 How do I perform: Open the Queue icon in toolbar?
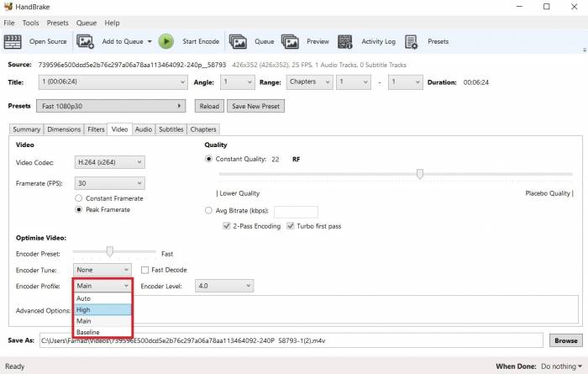click(x=239, y=41)
